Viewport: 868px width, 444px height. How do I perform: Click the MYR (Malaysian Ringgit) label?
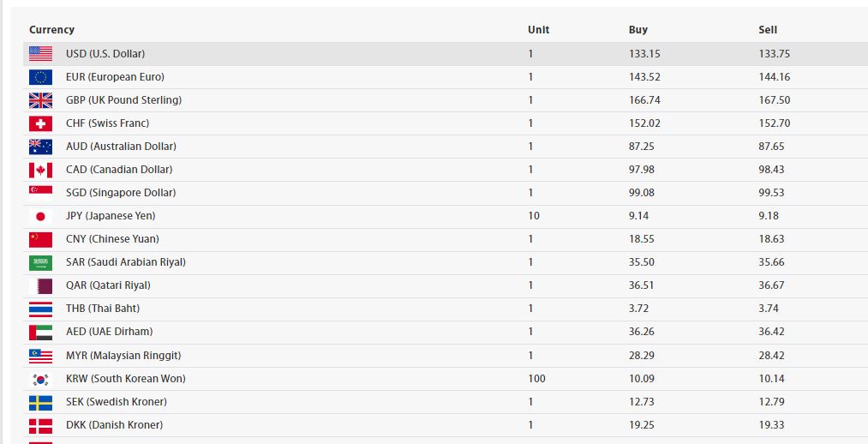(123, 356)
